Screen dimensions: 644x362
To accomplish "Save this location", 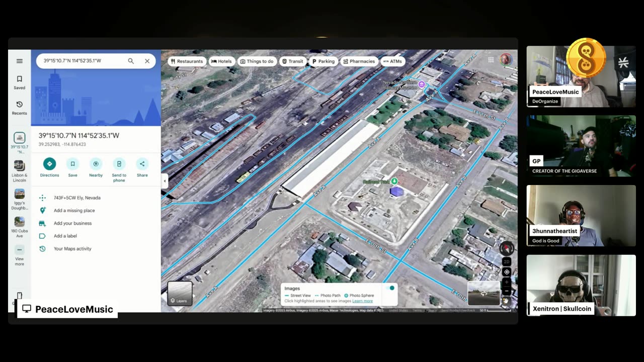I will 72,167.
